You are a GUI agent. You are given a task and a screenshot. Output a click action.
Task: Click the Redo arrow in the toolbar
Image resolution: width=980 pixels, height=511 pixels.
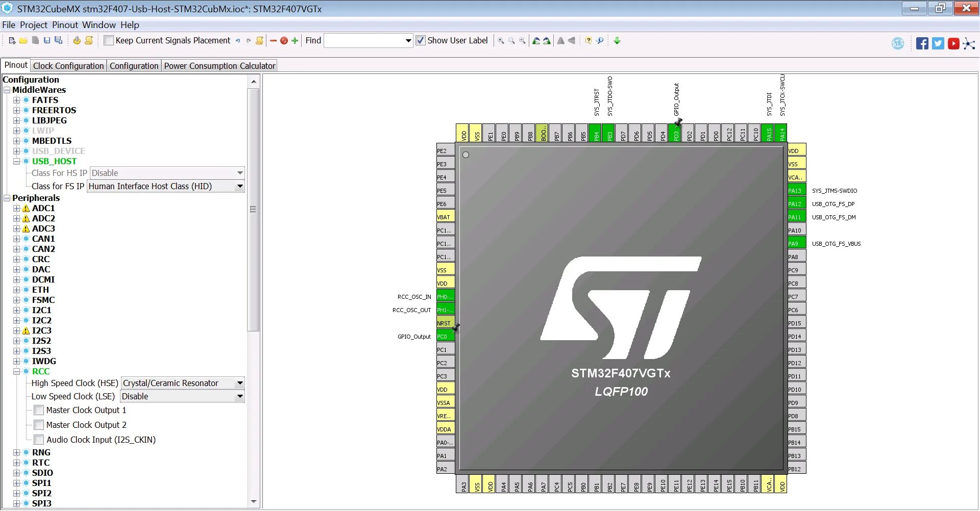pos(249,41)
